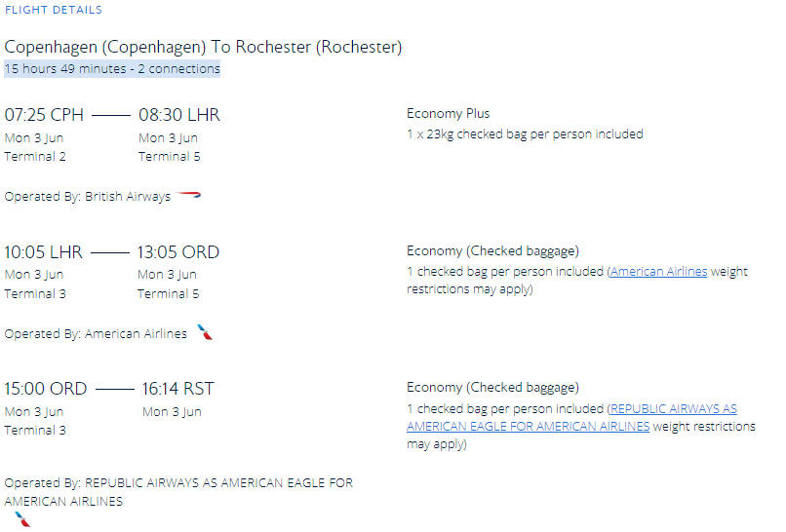
Task: Click the 16:14 RST arrival time
Action: coord(177,389)
